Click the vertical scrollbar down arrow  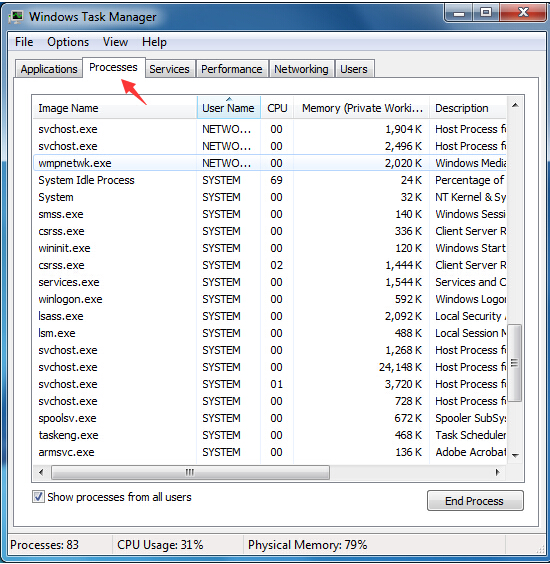(x=515, y=455)
